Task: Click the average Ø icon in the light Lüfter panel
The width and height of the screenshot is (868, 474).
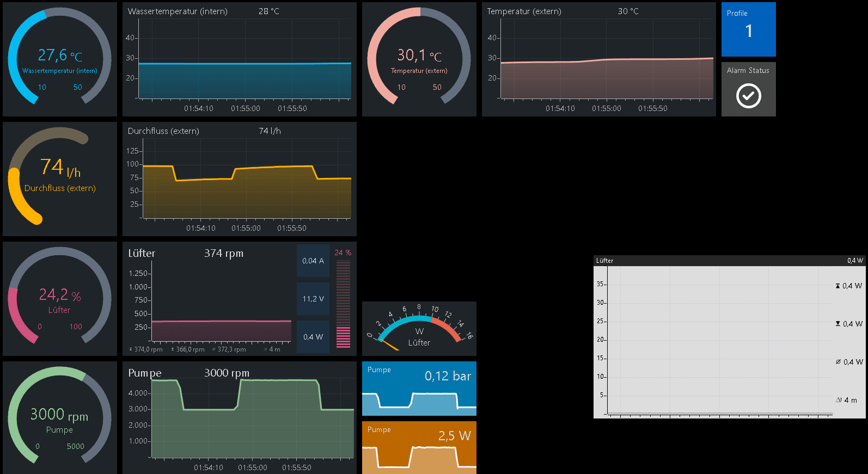Action: coord(838,362)
